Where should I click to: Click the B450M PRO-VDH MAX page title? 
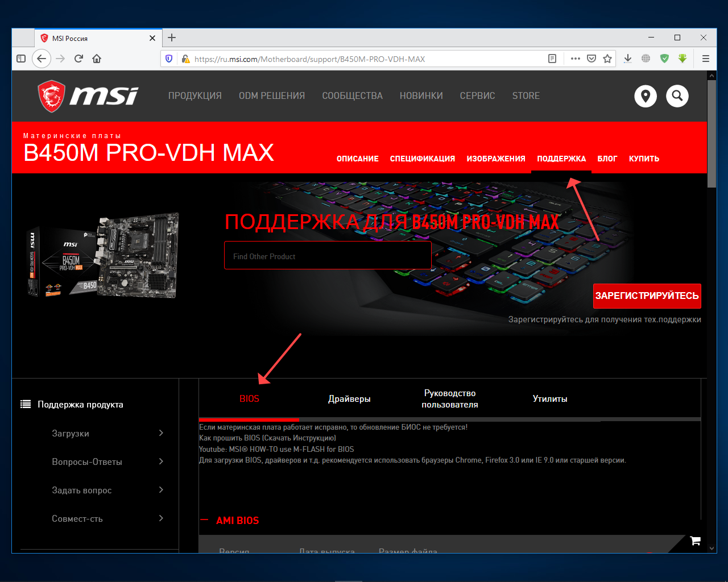click(148, 153)
